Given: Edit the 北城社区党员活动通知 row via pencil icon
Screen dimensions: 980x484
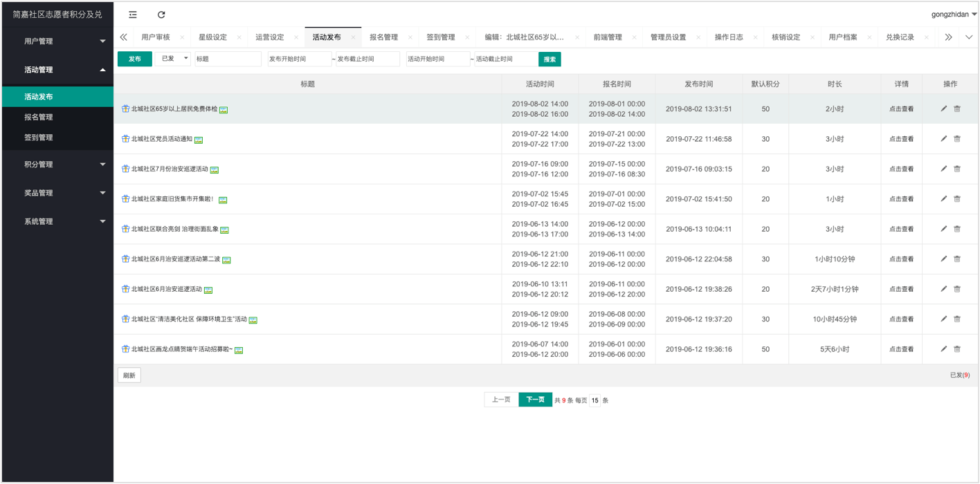Looking at the screenshot, I should pyautogui.click(x=943, y=139).
